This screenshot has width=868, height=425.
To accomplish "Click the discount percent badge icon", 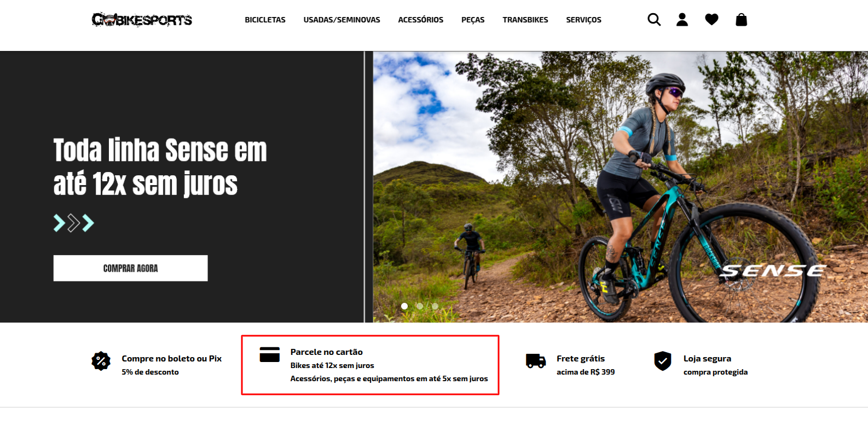I will pyautogui.click(x=101, y=361).
